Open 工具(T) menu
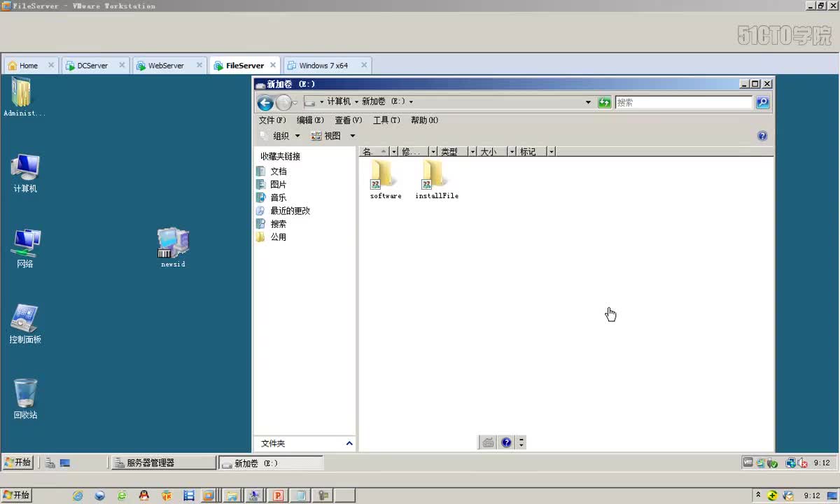This screenshot has width=840, height=504. click(386, 120)
